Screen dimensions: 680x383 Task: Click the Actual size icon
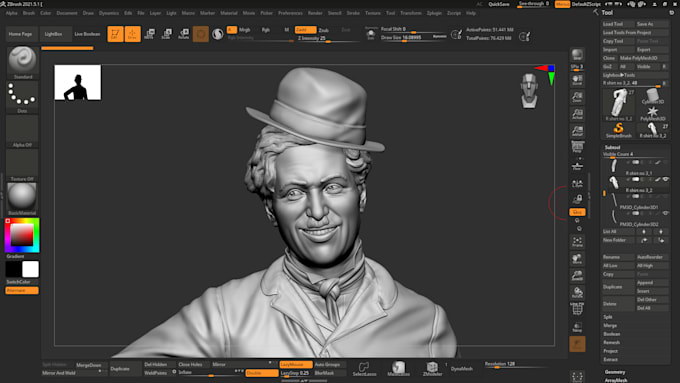577,114
